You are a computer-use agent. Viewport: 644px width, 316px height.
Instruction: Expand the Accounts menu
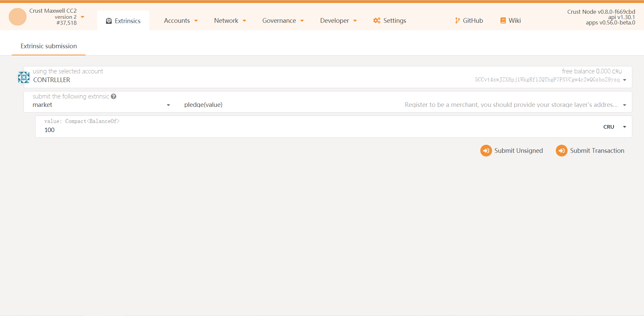click(x=181, y=21)
